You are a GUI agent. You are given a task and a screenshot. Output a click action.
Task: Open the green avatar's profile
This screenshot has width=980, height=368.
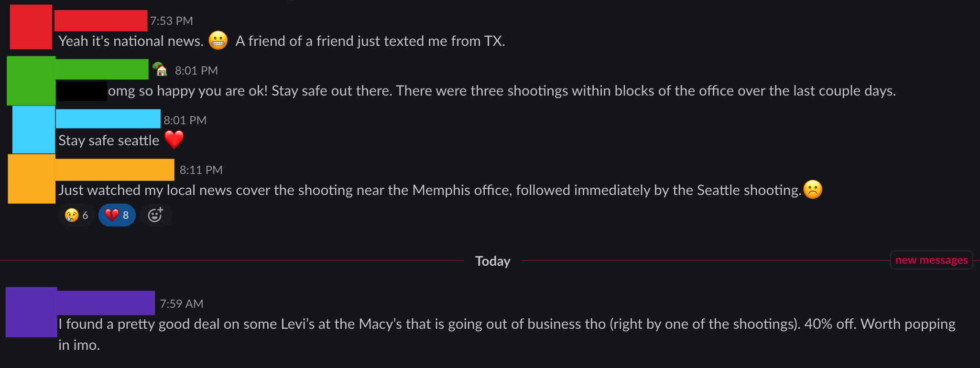click(31, 81)
